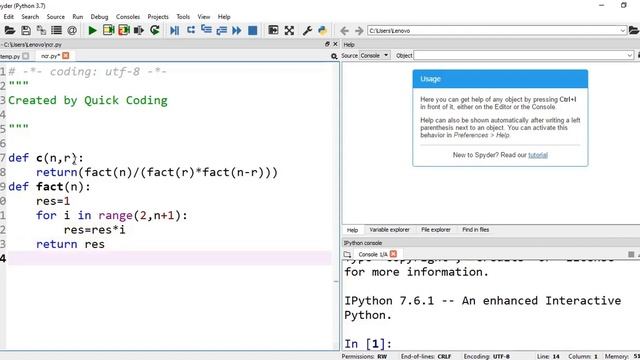Click 'def fact(n):' code line
This screenshot has height=360, width=640.
pyautogui.click(x=49, y=187)
